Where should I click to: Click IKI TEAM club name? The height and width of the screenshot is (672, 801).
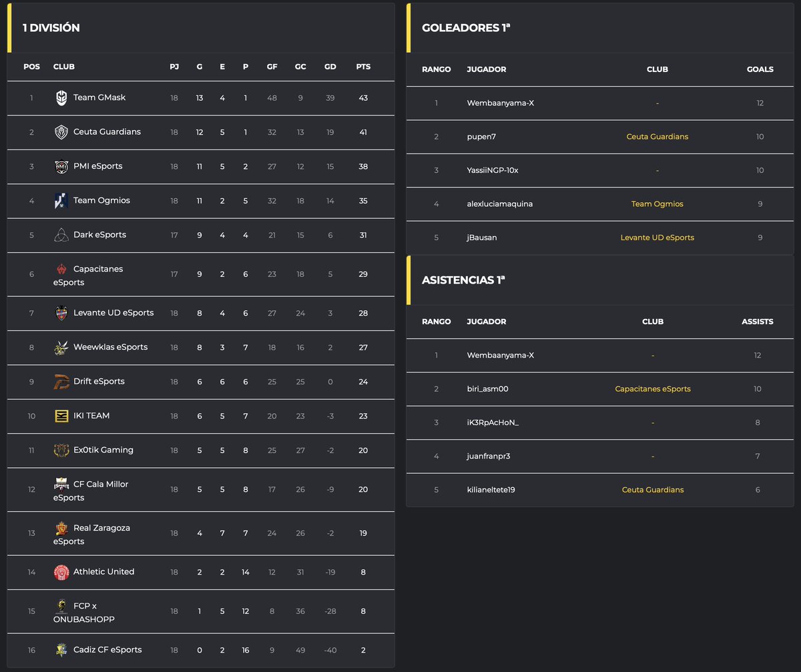click(x=91, y=416)
